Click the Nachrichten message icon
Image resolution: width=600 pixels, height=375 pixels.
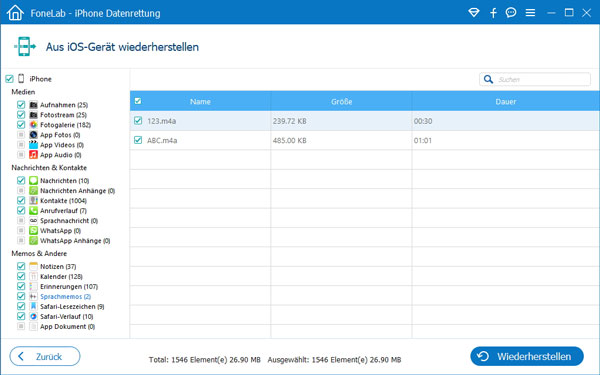coord(33,180)
